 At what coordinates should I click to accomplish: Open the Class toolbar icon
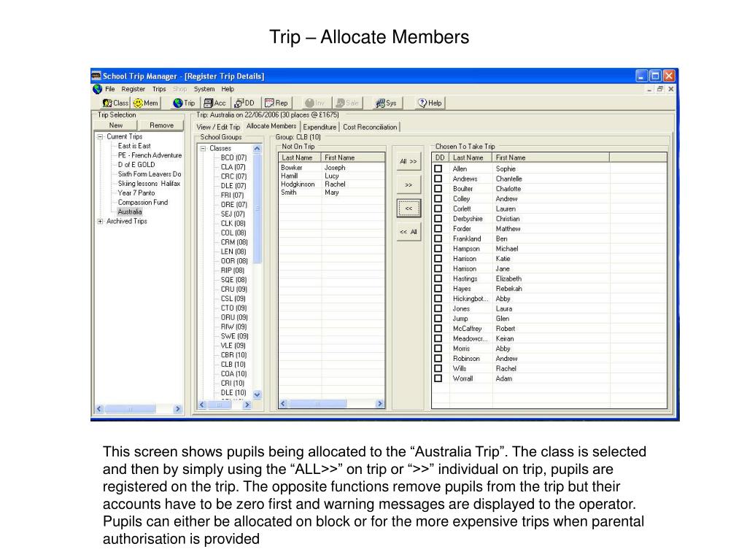click(116, 103)
